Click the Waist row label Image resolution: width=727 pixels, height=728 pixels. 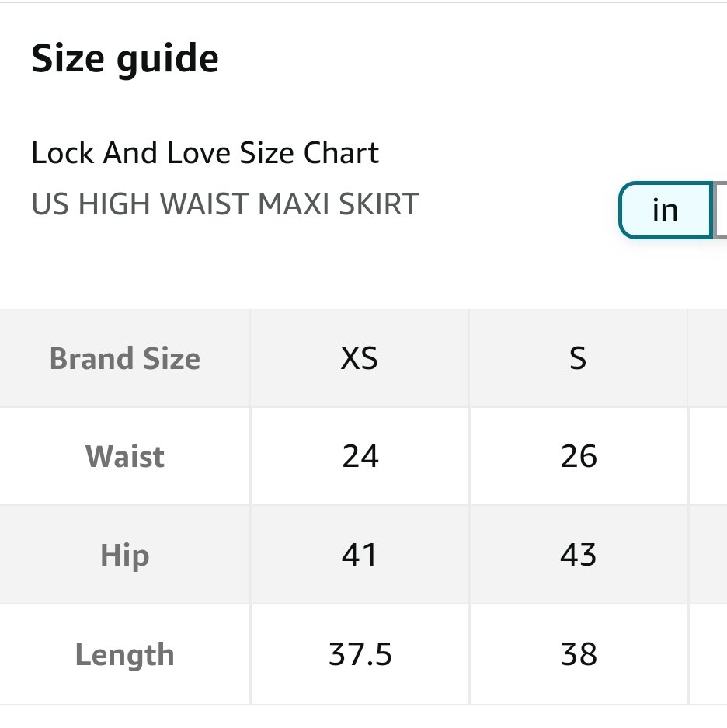point(125,456)
